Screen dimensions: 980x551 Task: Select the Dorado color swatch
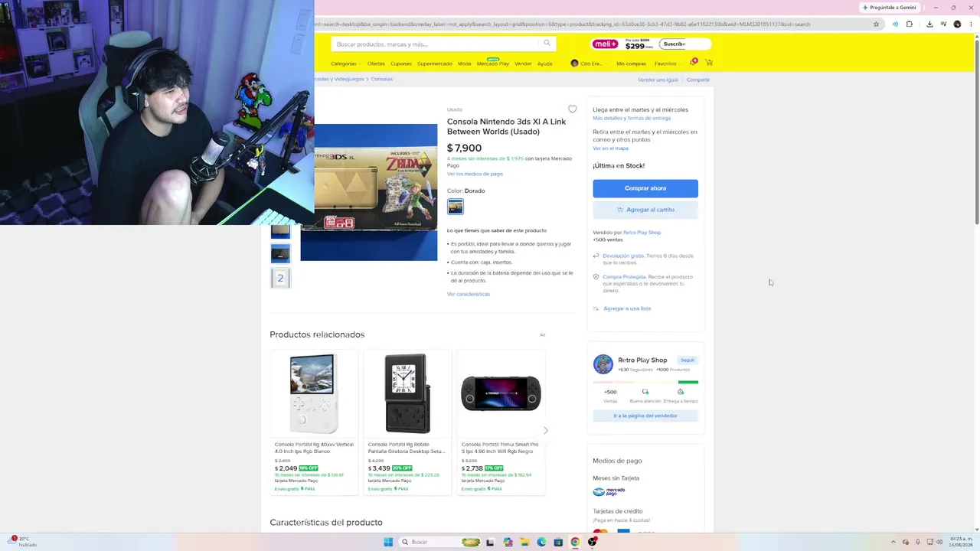(x=456, y=207)
